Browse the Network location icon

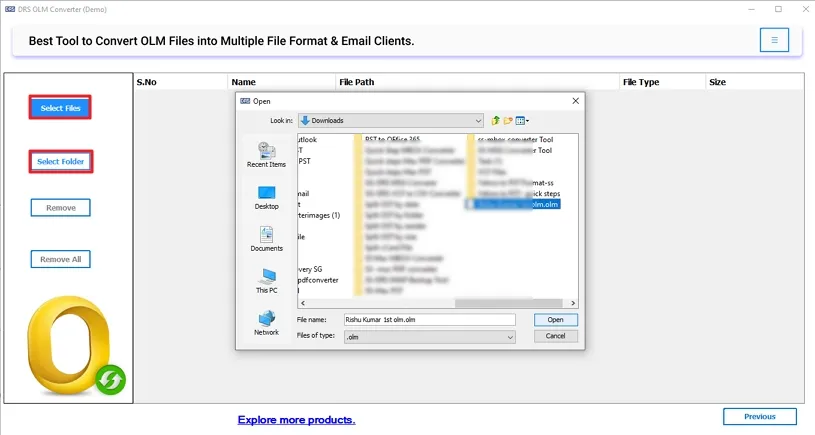click(266, 322)
